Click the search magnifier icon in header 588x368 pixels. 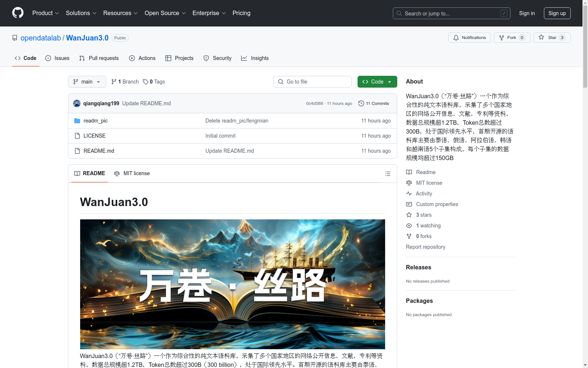[x=399, y=13]
